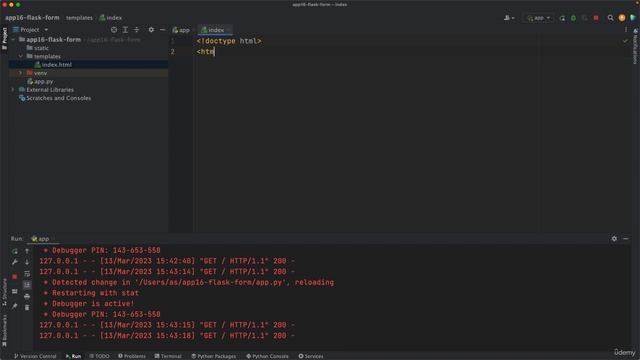The height and width of the screenshot is (360, 640).
Task: Open Project panel gear options
Action: (151, 30)
